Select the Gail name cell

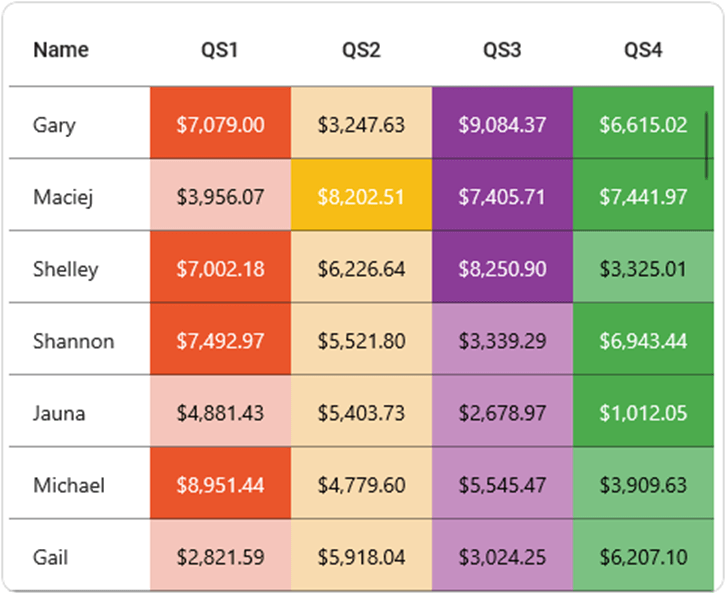51,557
